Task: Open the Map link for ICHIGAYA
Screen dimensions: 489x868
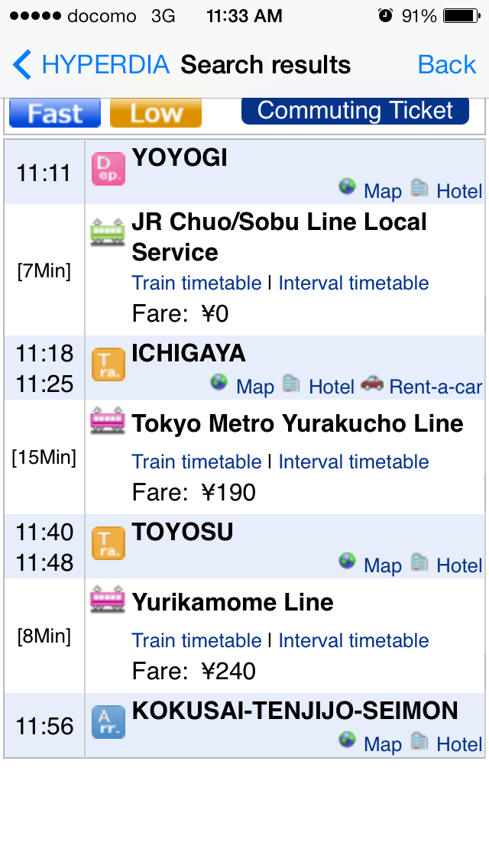Action: pyautogui.click(x=254, y=387)
